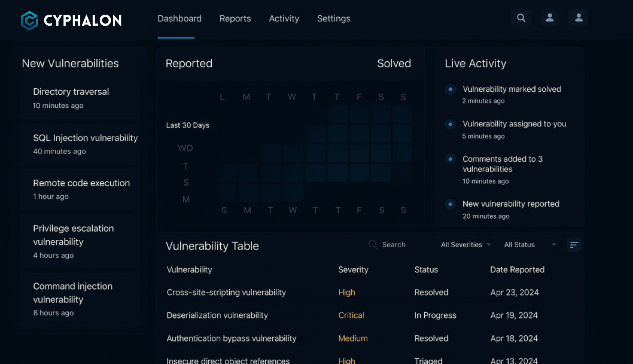Click the magnifier icon in Vulnerability Table search

[373, 245]
